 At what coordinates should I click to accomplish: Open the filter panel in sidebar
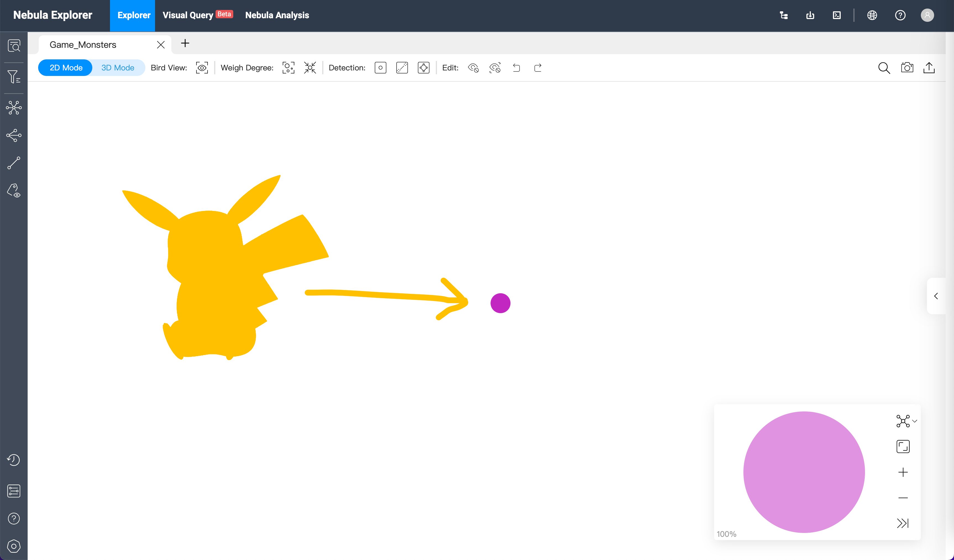(x=14, y=77)
